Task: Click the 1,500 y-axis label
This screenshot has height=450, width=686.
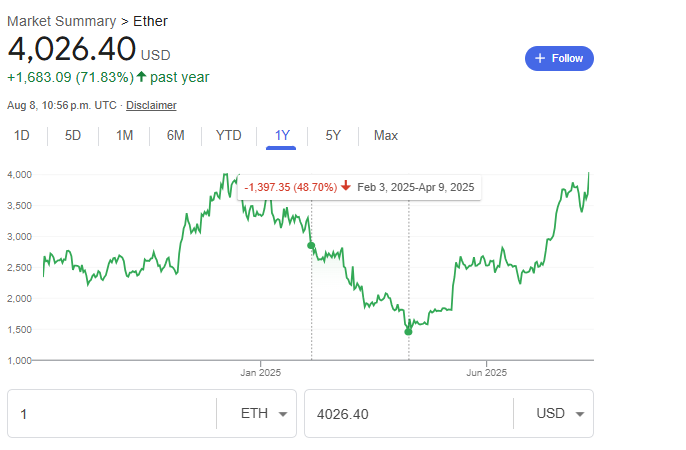Action: pos(20,329)
